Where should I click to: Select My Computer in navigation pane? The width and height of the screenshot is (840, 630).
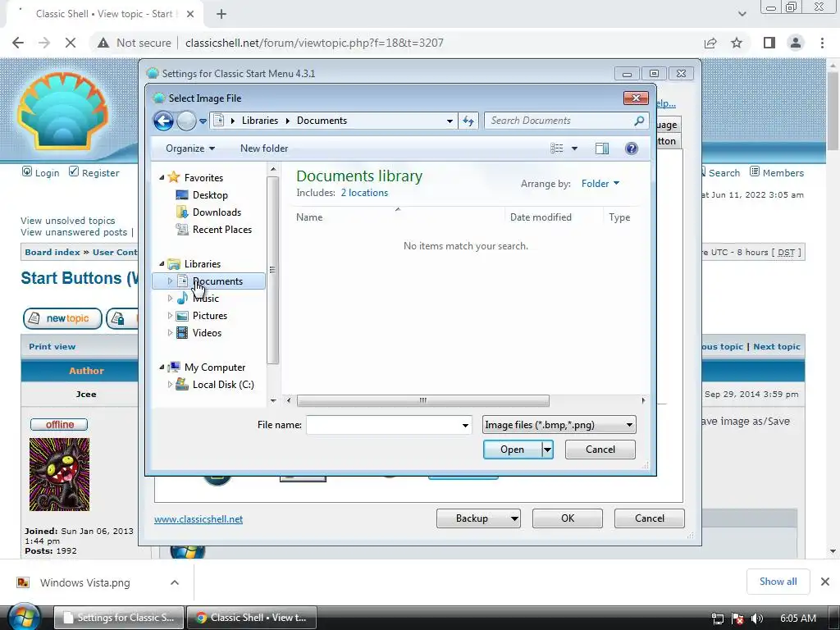pyautogui.click(x=215, y=367)
